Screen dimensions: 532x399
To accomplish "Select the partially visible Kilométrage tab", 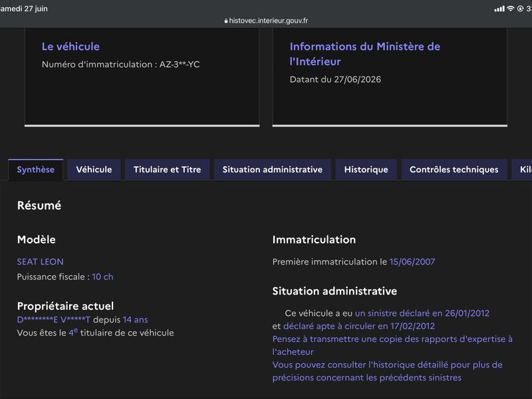I will click(x=522, y=170).
